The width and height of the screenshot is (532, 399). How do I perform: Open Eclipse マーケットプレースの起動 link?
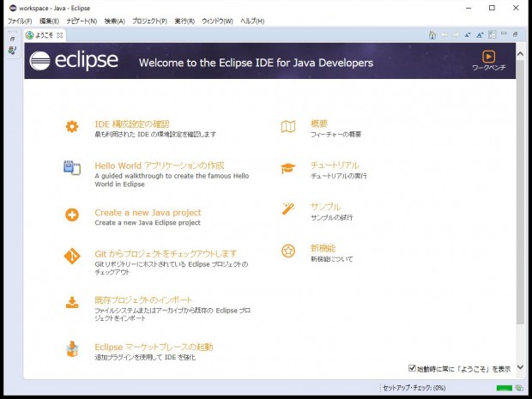154,348
